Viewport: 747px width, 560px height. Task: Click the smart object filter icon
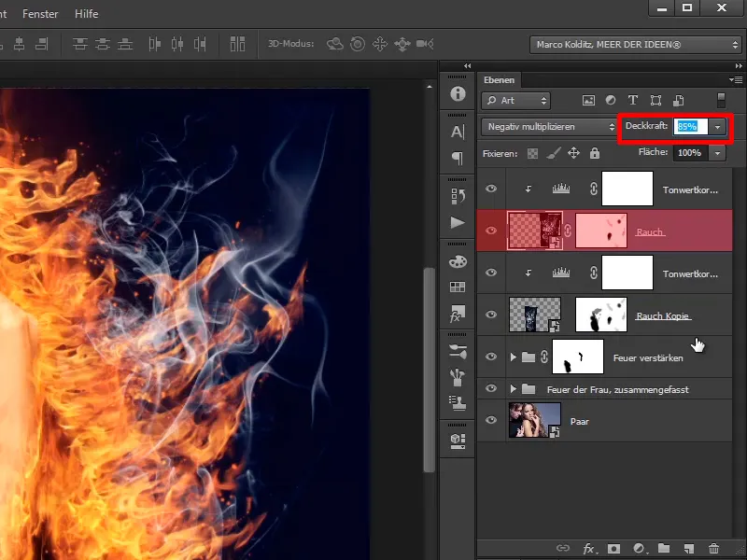coord(679,100)
